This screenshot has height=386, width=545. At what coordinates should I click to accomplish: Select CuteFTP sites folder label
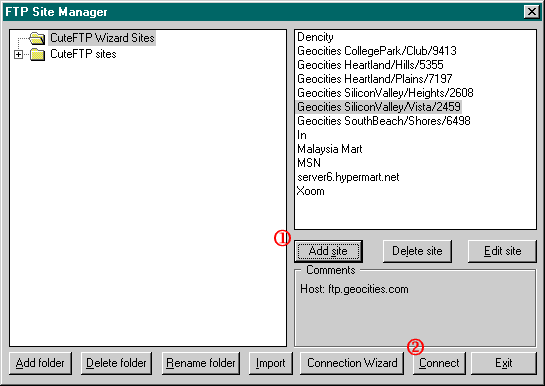click(83, 54)
